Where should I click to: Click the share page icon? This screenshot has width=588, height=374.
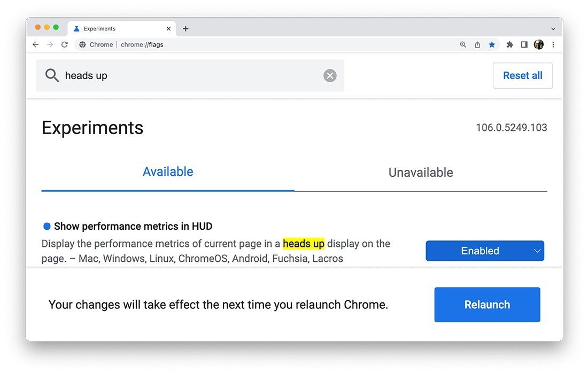pyautogui.click(x=477, y=44)
